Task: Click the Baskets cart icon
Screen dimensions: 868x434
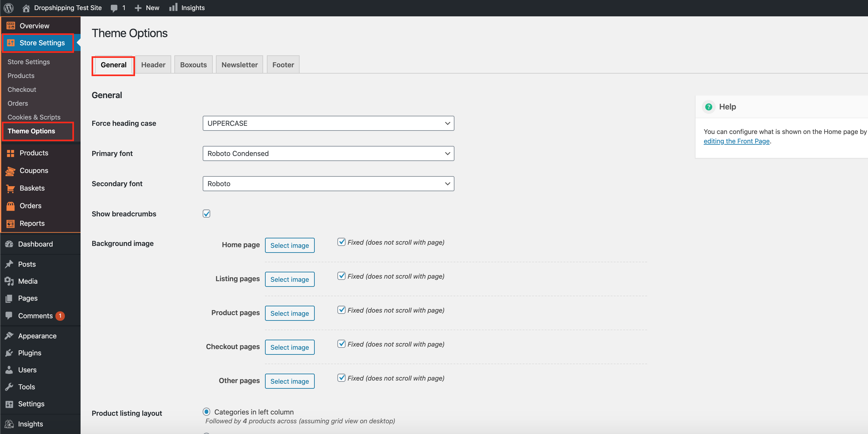Action: [10, 188]
